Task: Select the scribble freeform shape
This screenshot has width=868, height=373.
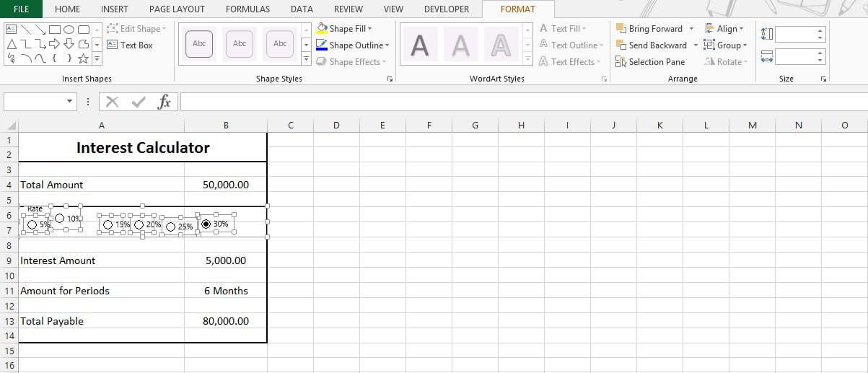Action: [x=11, y=58]
